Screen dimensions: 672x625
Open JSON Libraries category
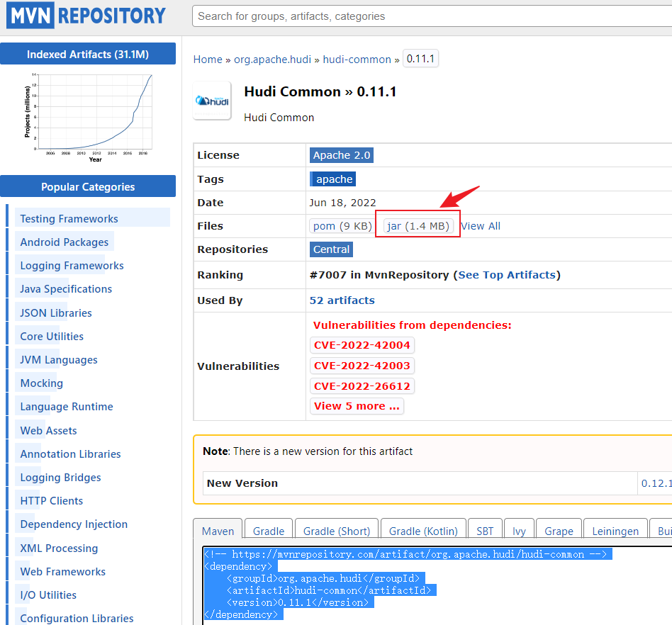point(56,312)
